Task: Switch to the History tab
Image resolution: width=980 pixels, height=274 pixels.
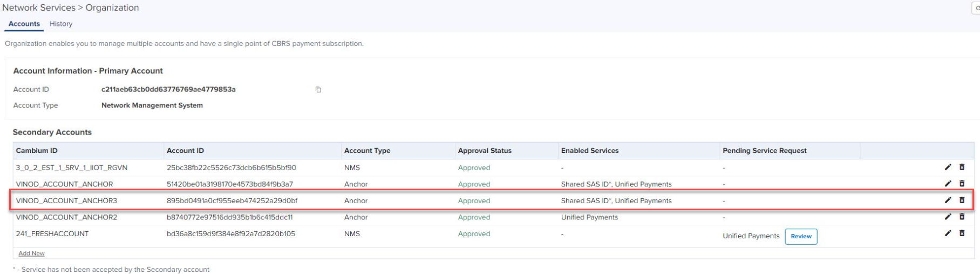Action: point(61,24)
